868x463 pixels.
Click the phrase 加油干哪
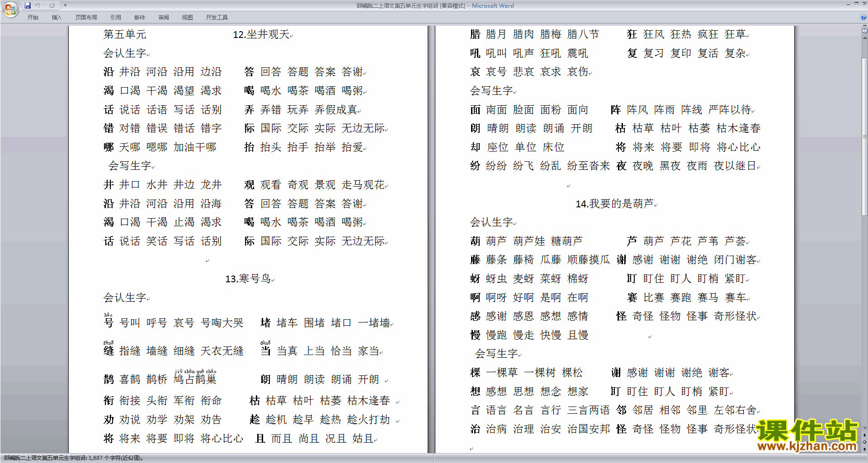[195, 148]
